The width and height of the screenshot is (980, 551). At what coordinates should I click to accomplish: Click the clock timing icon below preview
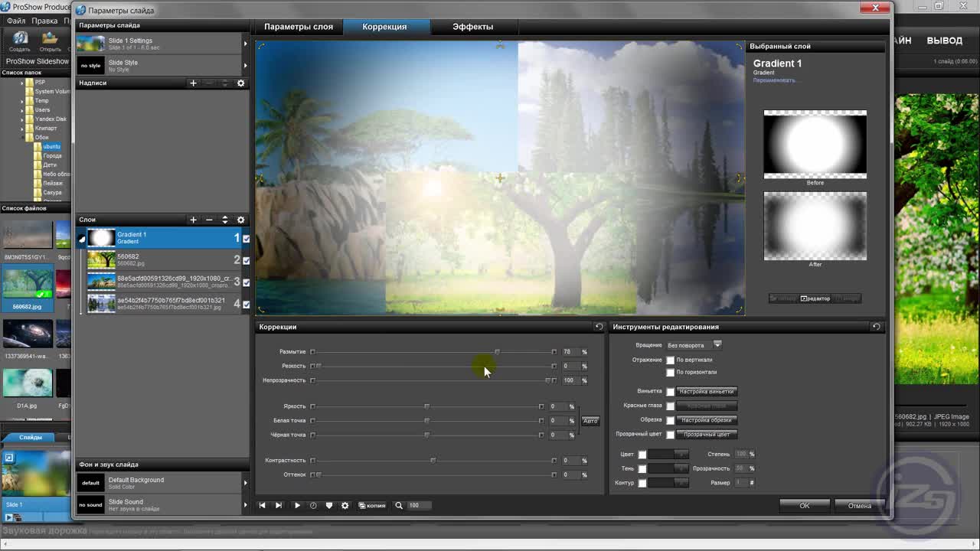[313, 505]
